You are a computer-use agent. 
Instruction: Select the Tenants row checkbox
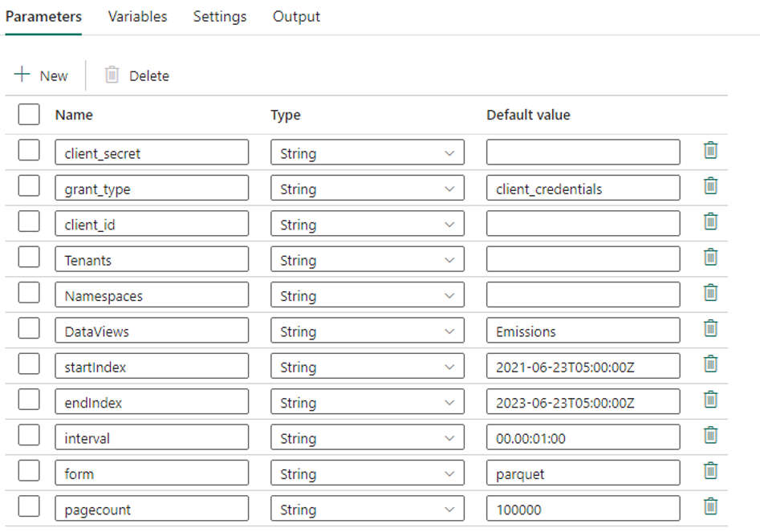tap(29, 257)
